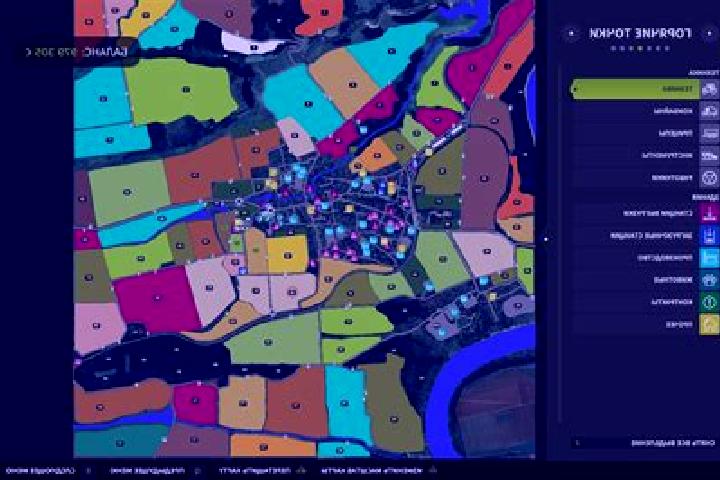
Task: Click the yellow field near the town center
Action: (x=287, y=254)
